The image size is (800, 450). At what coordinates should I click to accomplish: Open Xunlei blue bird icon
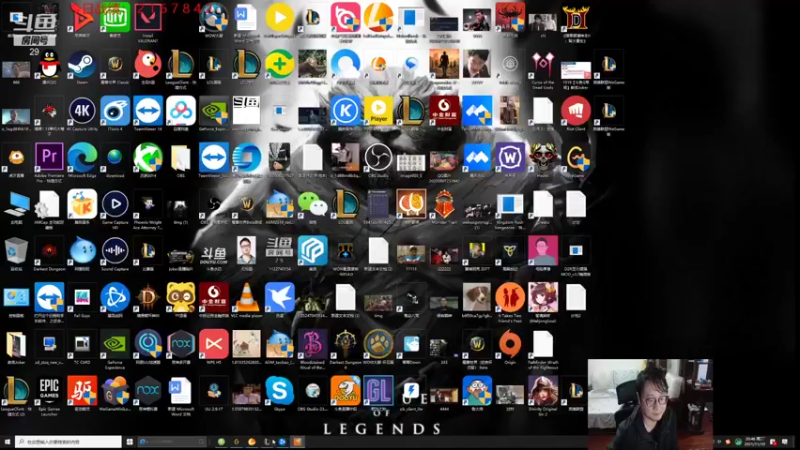(280, 297)
